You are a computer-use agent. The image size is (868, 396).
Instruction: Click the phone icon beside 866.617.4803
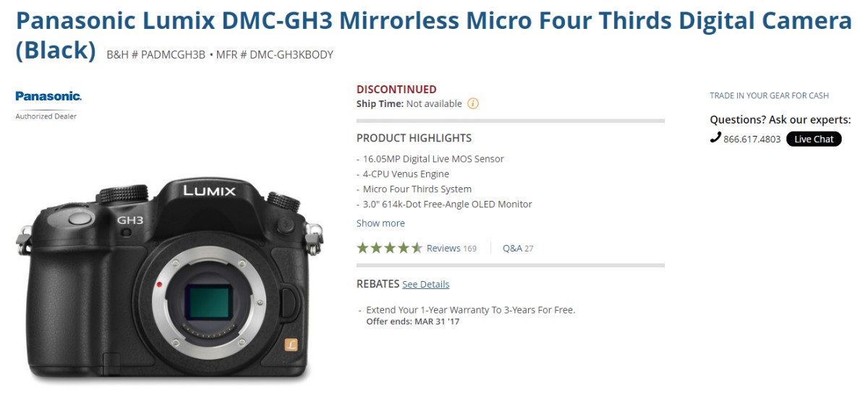coord(715,137)
